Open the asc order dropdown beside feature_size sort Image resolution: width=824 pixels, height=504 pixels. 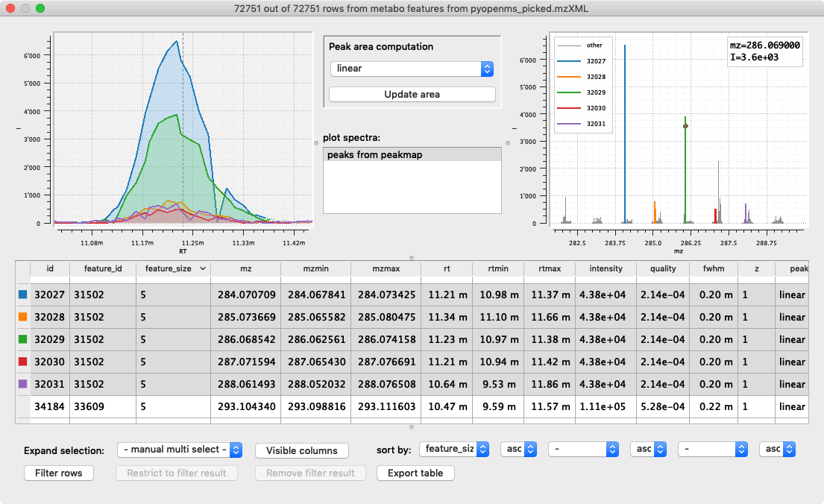click(x=519, y=450)
